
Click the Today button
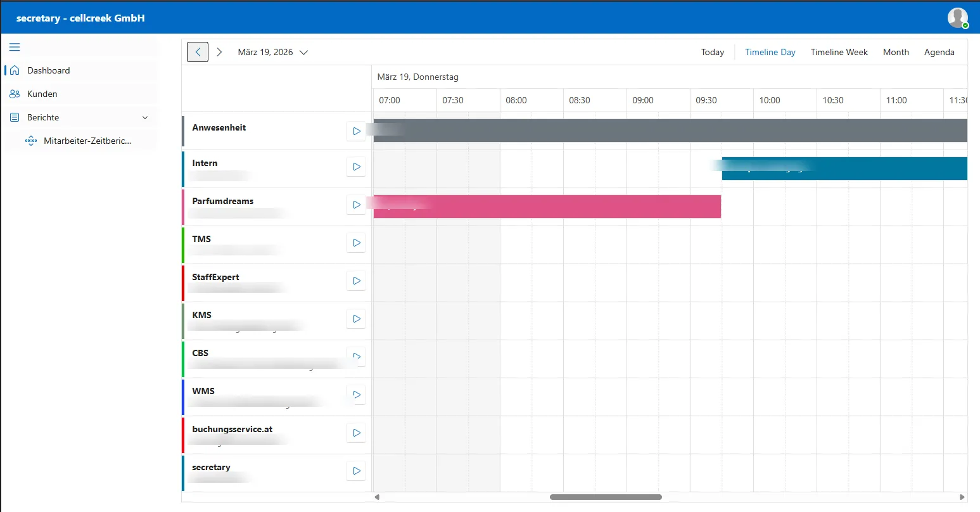[x=712, y=52]
